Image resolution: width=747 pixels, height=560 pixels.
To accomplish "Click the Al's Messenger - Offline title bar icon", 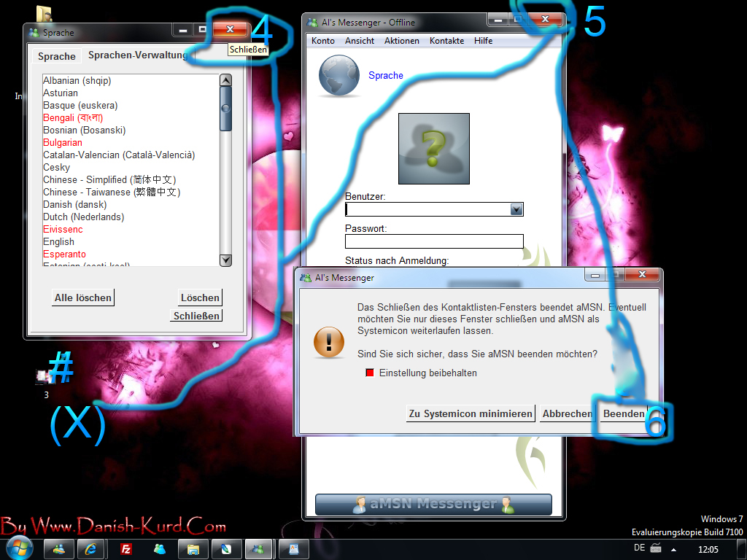I will pyautogui.click(x=312, y=23).
